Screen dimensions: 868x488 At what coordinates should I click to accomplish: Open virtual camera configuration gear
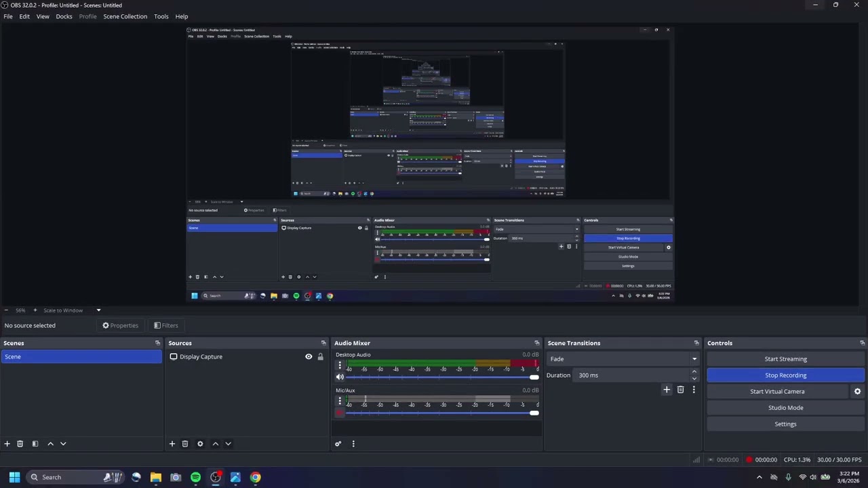point(857,391)
